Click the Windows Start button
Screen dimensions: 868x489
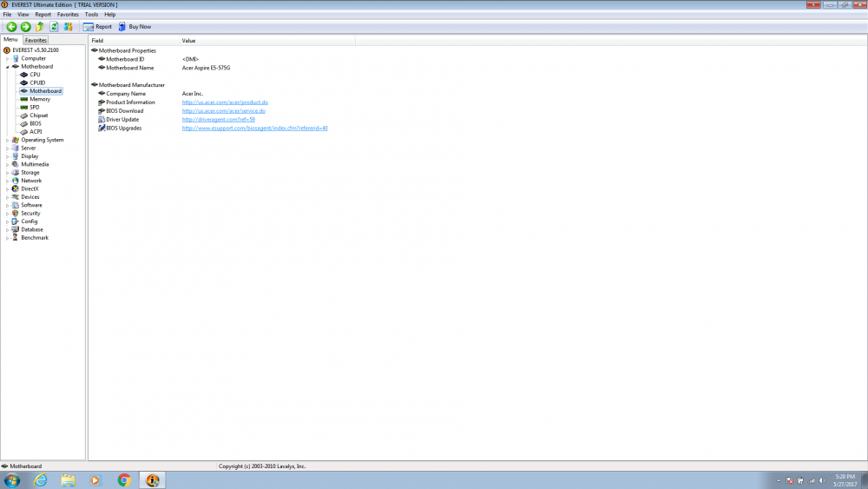point(12,480)
